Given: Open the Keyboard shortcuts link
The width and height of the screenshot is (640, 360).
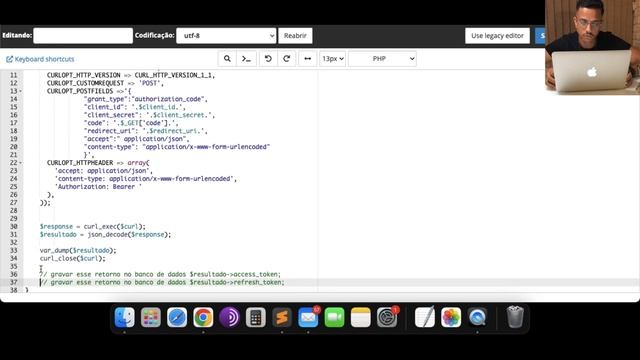Looking at the screenshot, I should (40, 59).
